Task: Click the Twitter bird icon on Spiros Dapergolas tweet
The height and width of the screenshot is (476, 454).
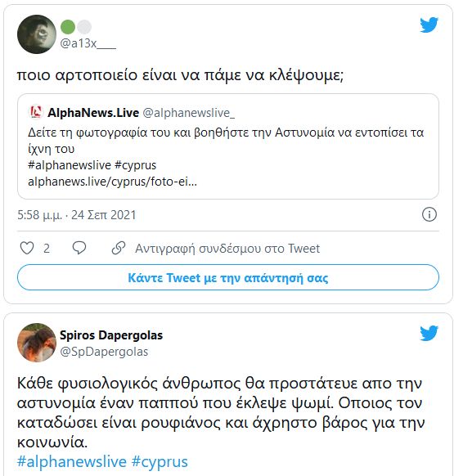Action: pyautogui.click(x=429, y=333)
